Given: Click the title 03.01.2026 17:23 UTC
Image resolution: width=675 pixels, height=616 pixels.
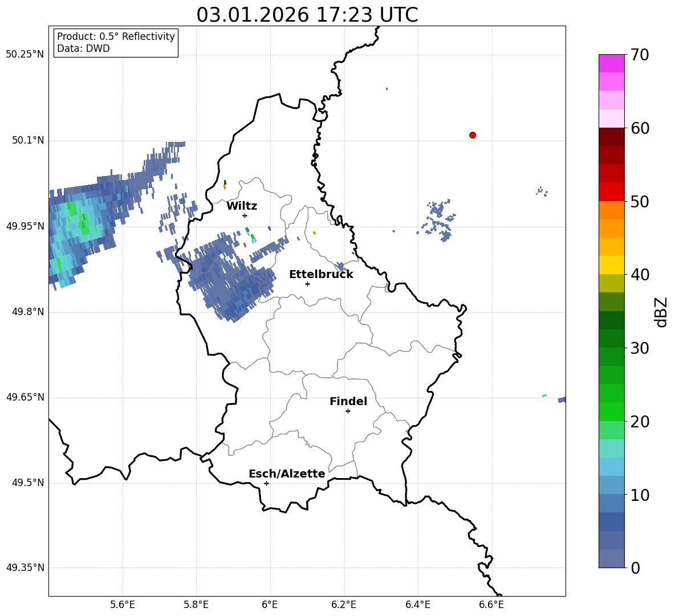Looking at the screenshot, I should tap(307, 15).
